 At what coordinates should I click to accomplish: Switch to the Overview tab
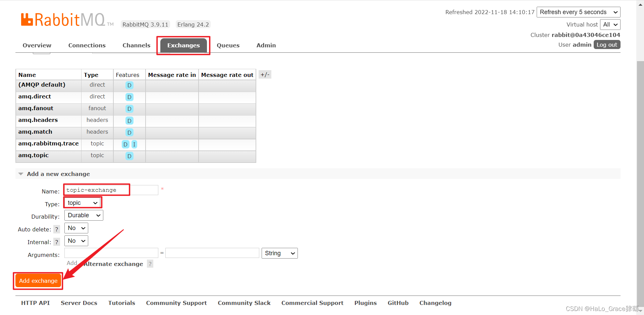pos(37,45)
